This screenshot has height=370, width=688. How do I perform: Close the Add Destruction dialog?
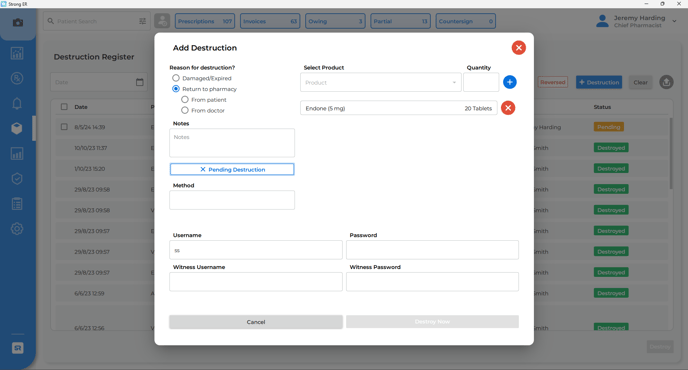click(519, 47)
